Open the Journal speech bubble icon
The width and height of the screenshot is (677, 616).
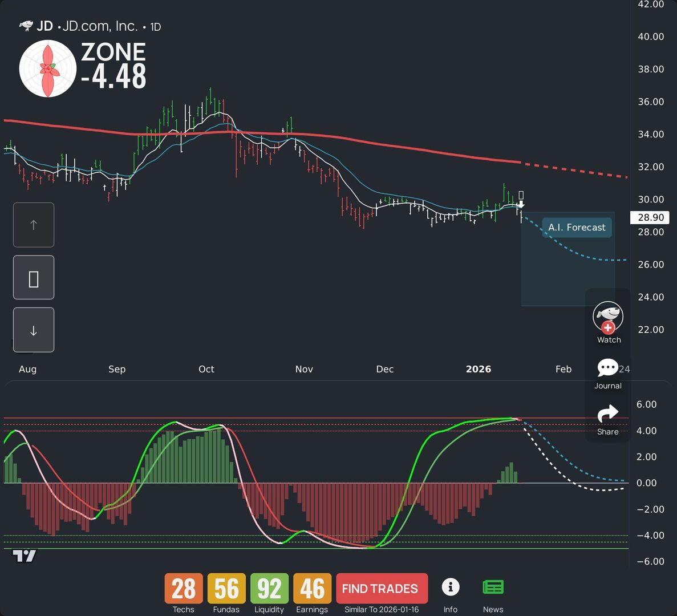[x=608, y=368]
